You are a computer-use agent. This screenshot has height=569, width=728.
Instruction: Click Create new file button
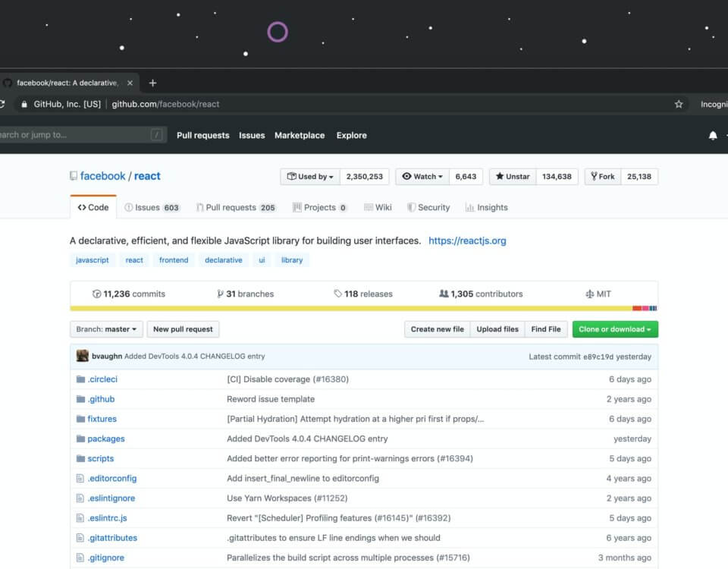click(437, 329)
